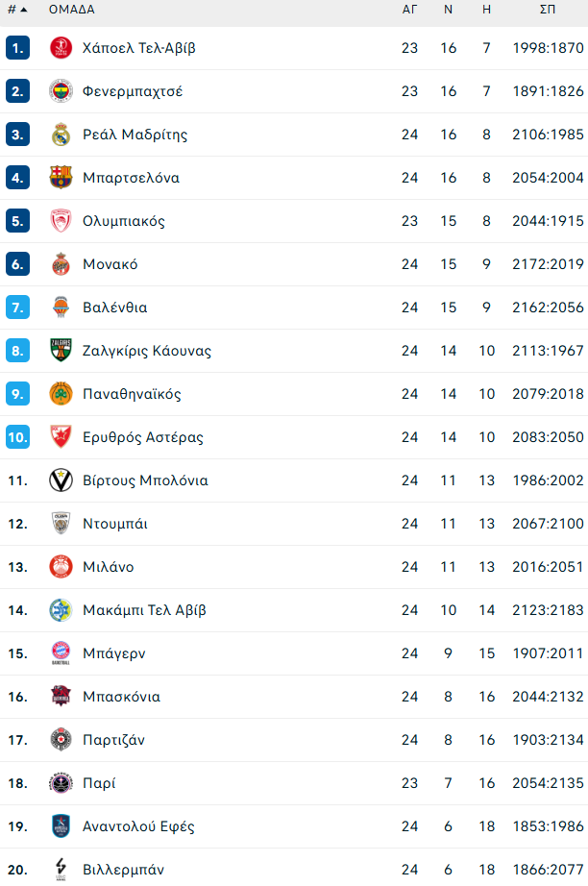The height and width of the screenshot is (886, 588).
Task: Click the Zalgiris Kaunas crest
Action: [61, 350]
